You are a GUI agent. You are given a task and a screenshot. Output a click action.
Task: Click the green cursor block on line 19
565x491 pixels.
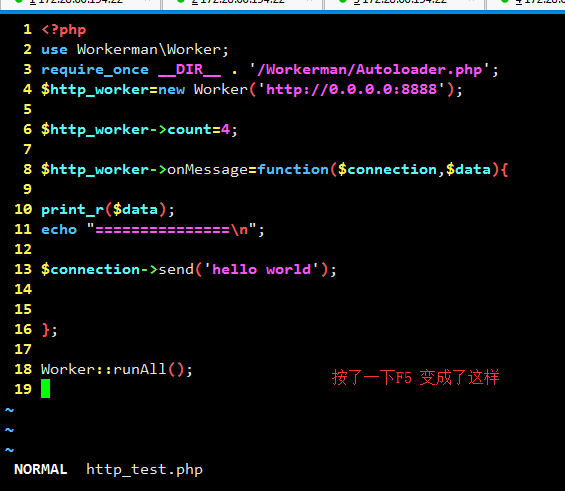pyautogui.click(x=45, y=388)
